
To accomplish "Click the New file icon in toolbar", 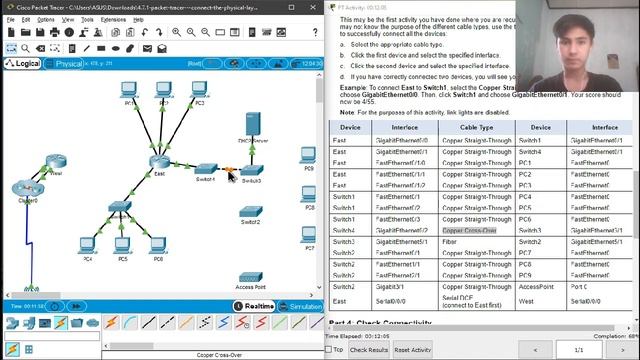I will click(x=11, y=32).
